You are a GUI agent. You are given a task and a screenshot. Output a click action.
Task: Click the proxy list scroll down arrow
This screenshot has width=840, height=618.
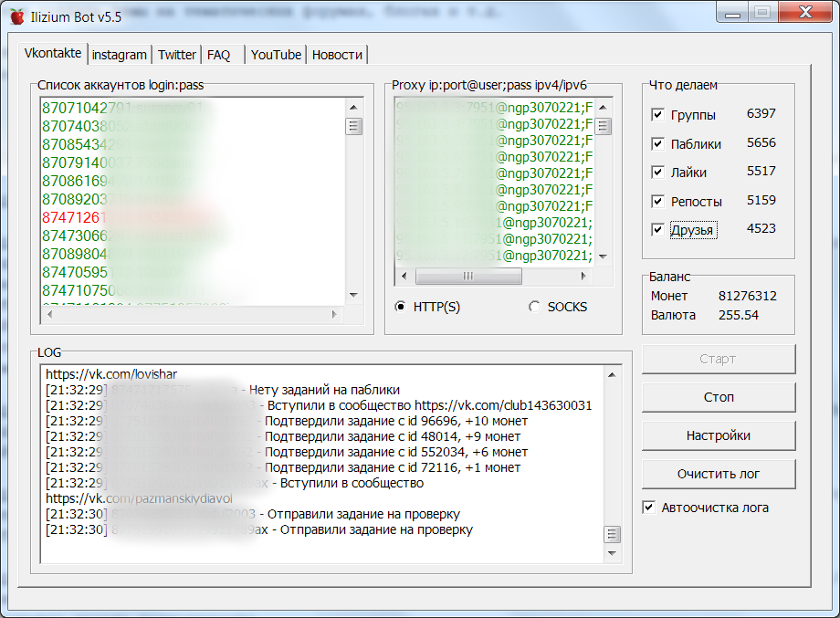604,257
